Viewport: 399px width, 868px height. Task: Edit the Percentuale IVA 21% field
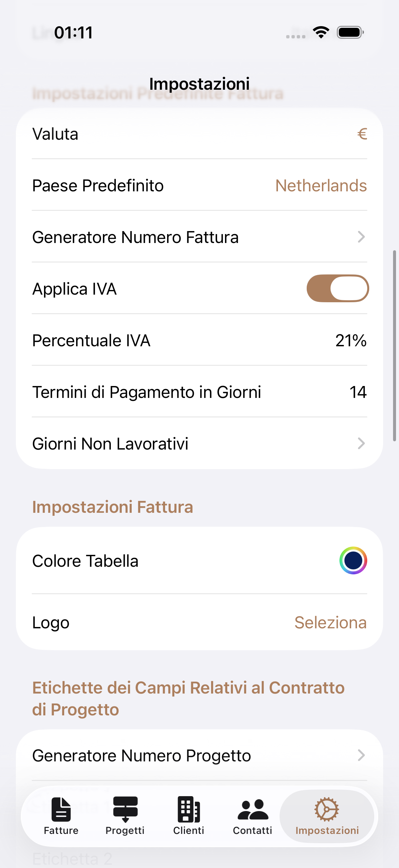click(351, 340)
